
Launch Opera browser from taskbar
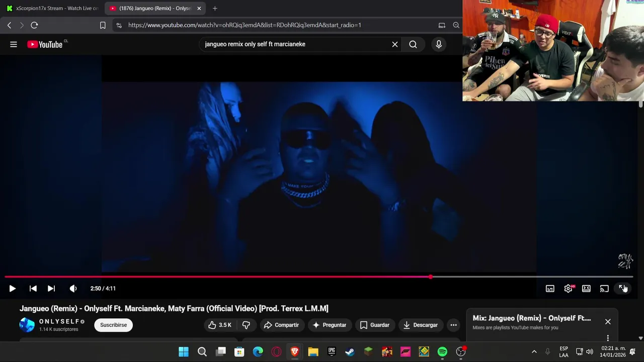point(276,351)
